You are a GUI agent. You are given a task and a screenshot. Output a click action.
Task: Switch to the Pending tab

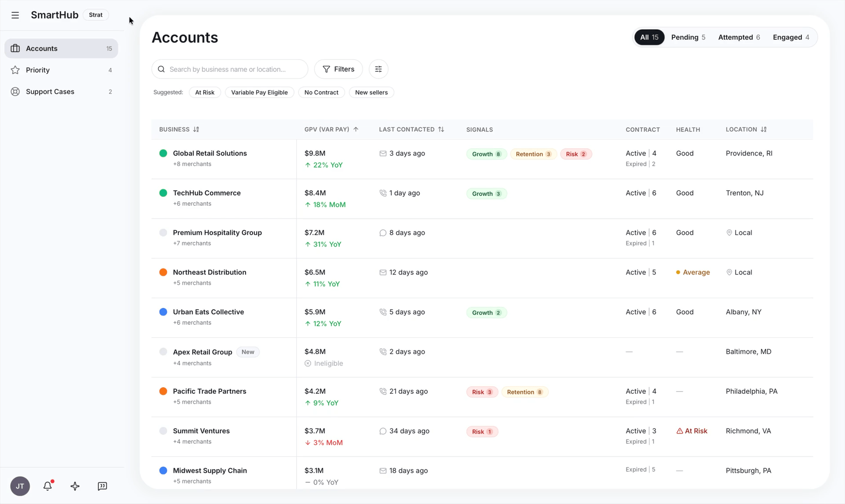pyautogui.click(x=688, y=37)
